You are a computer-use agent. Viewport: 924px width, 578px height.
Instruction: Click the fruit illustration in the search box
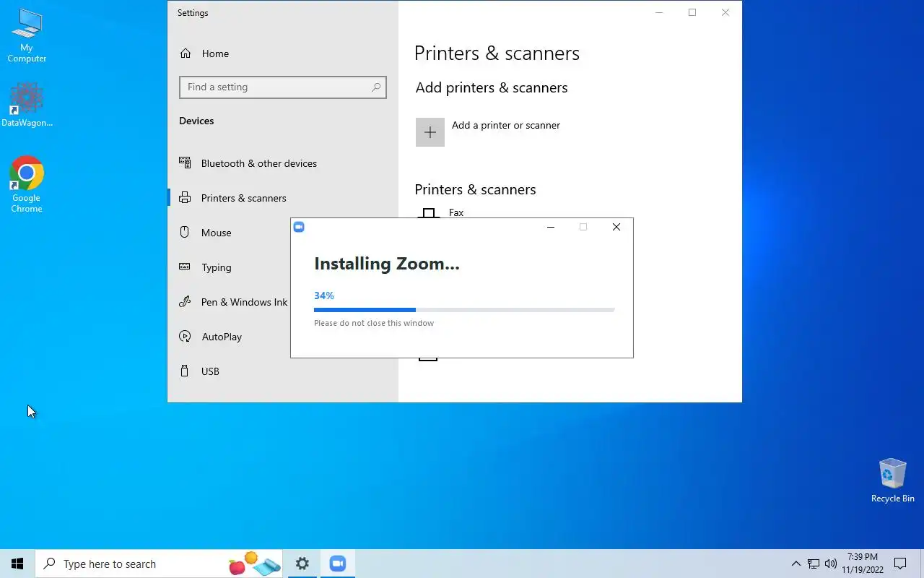[254, 564]
